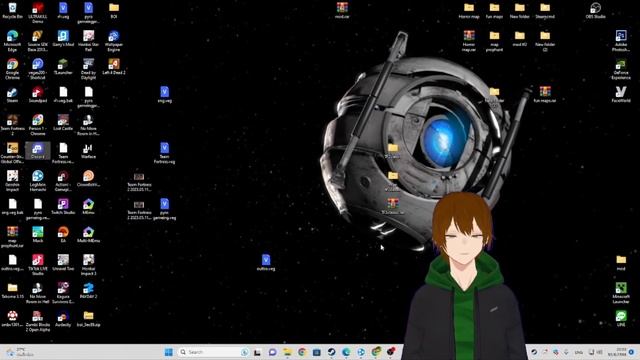Launch the Unreal Tournament shortcut

pos(63,262)
